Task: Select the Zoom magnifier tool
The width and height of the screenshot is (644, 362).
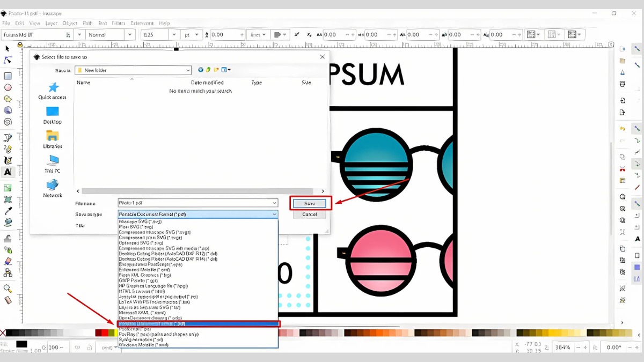Action: pyautogui.click(x=8, y=289)
